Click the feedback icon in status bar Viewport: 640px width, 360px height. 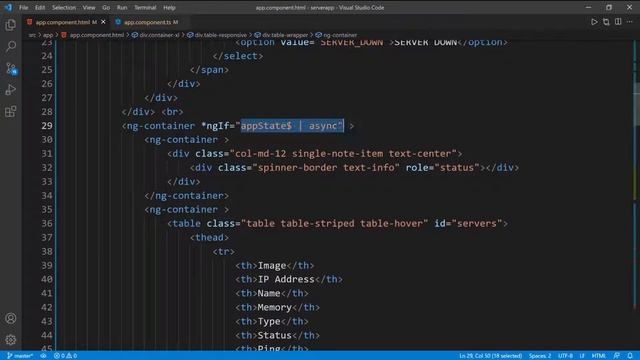(616, 356)
